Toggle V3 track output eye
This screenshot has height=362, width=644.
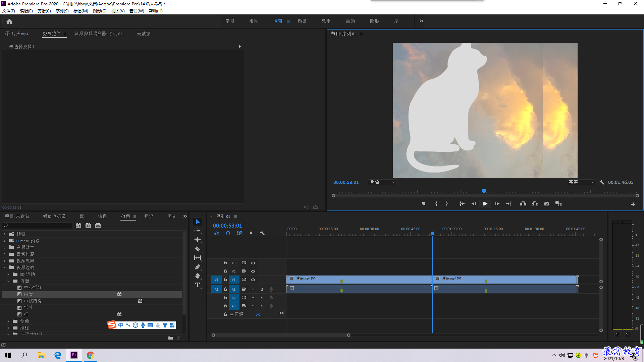[x=253, y=263]
